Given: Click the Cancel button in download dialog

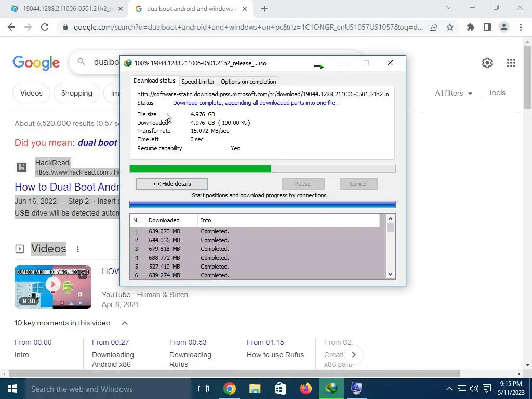Looking at the screenshot, I should [x=358, y=184].
